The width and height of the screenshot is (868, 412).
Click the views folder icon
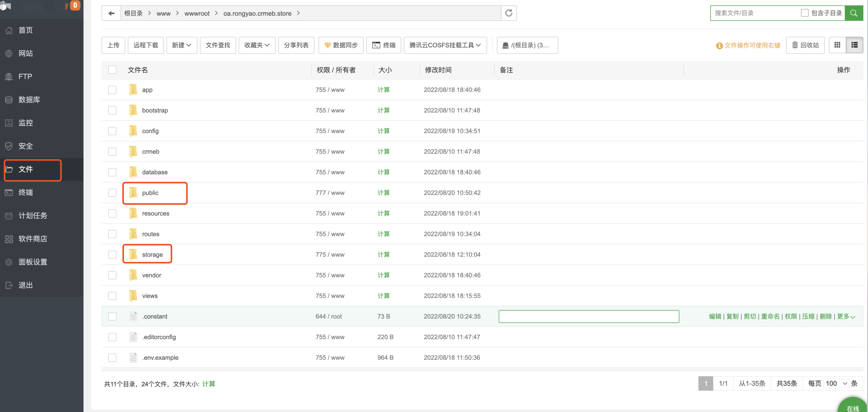pyautogui.click(x=133, y=296)
